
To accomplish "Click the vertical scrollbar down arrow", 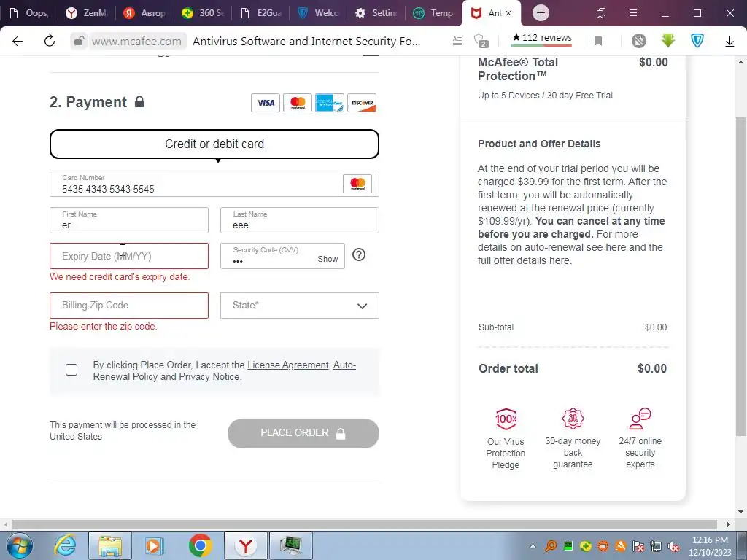I will [x=741, y=513].
